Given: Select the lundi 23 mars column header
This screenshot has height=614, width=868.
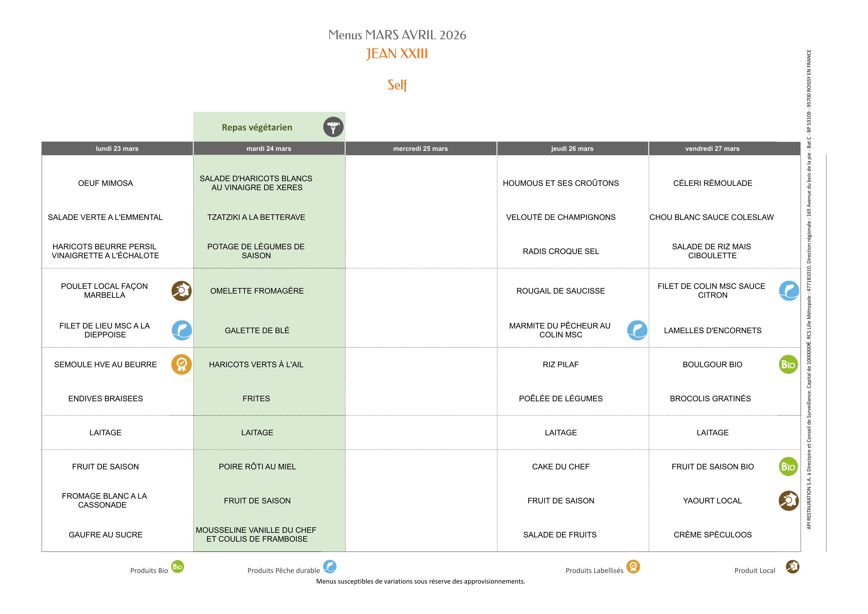Looking at the screenshot, I should pos(117,149).
